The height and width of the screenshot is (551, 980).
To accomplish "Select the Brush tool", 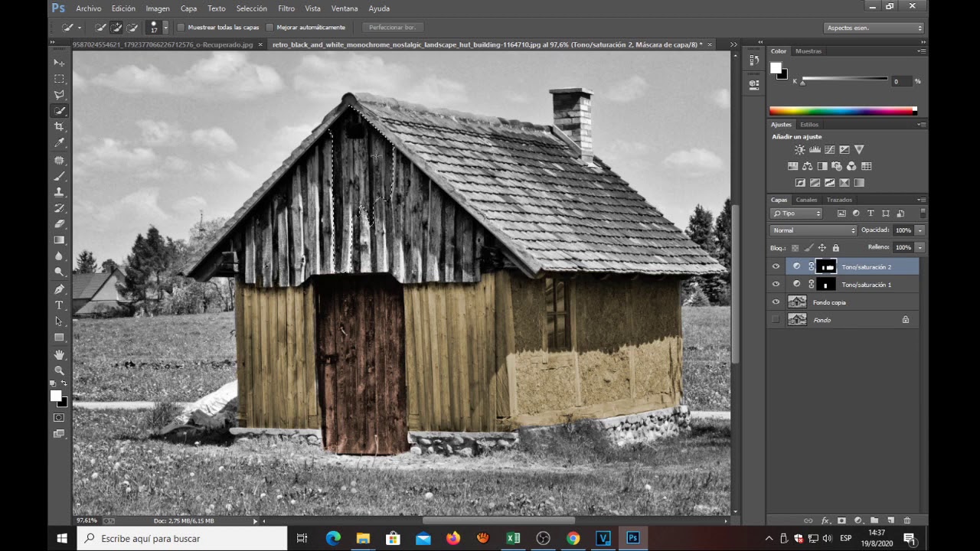I will click(x=59, y=177).
